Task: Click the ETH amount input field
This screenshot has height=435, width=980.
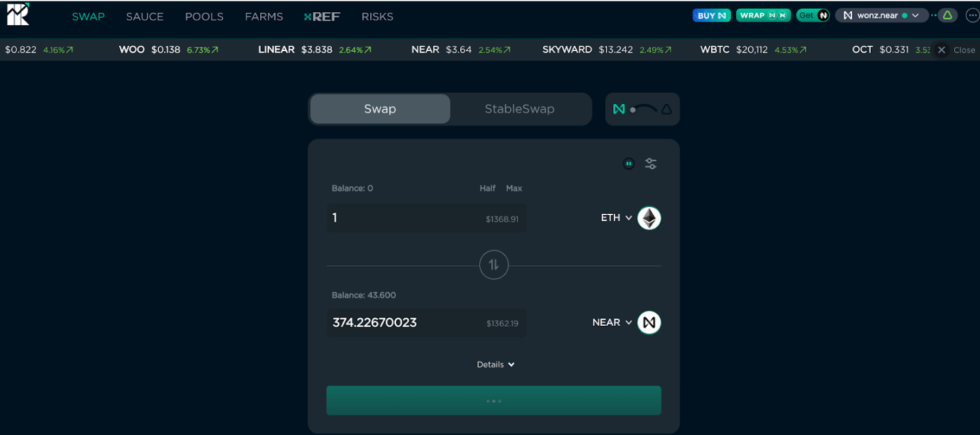Action: [x=426, y=218]
